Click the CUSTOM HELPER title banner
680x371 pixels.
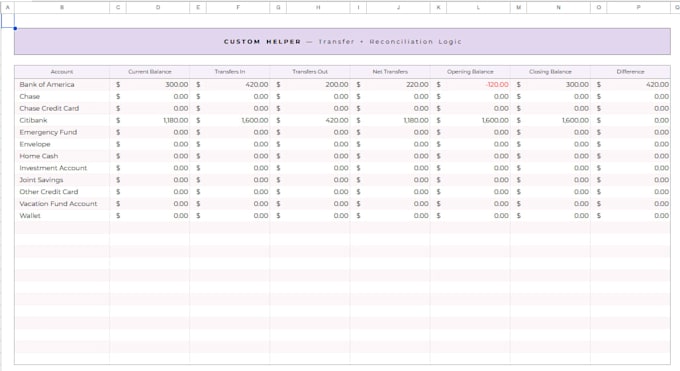tap(342, 42)
